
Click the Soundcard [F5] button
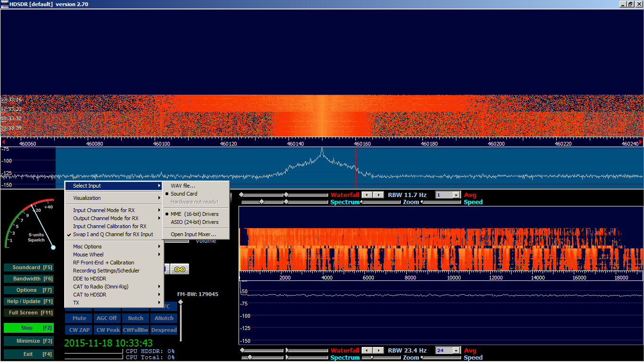28,267
